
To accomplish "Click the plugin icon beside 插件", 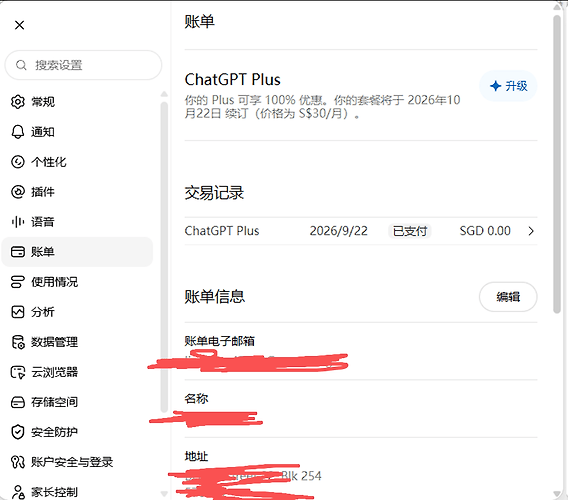I will pyautogui.click(x=18, y=192).
